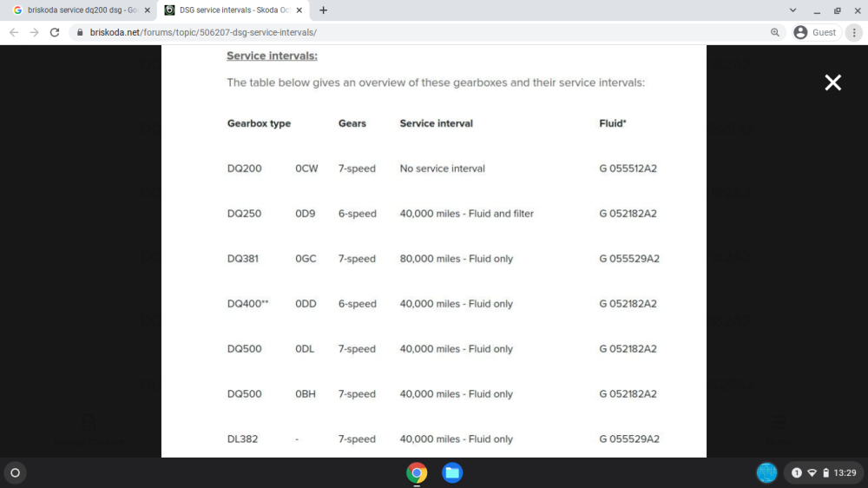Open Chrome three-dot menu
868x488 pixels.
click(854, 33)
